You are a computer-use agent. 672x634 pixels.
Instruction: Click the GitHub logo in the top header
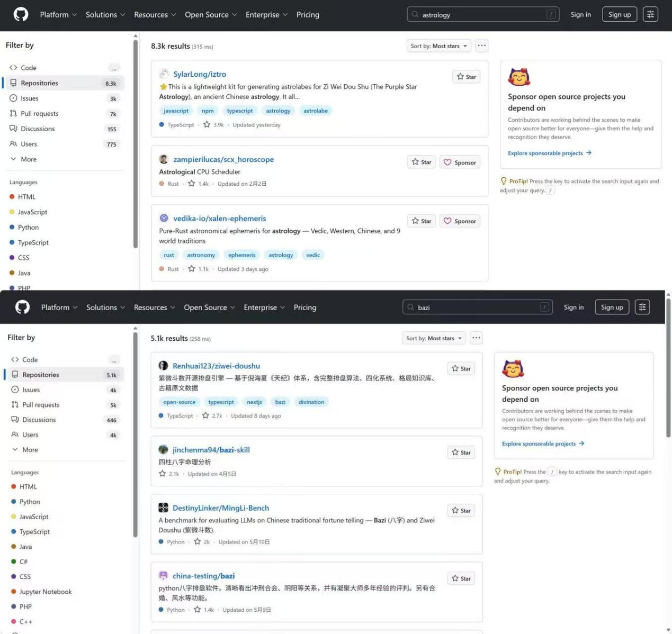click(x=21, y=14)
